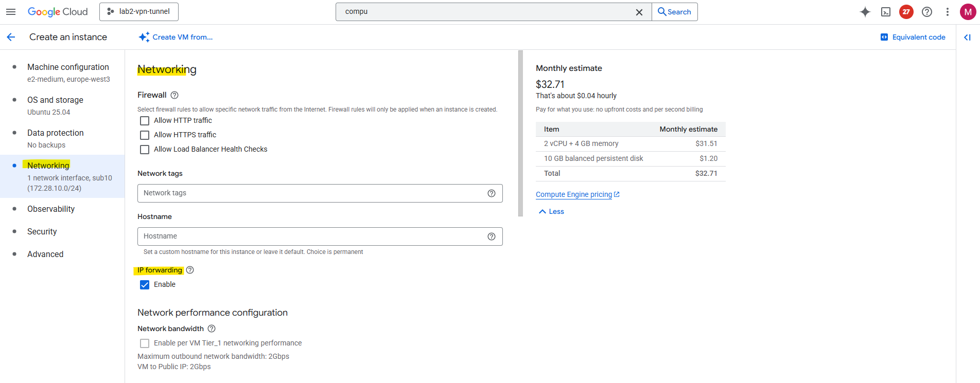Viewport: 980px width, 383px height.
Task: Click the Equivalent code button
Action: click(x=913, y=37)
